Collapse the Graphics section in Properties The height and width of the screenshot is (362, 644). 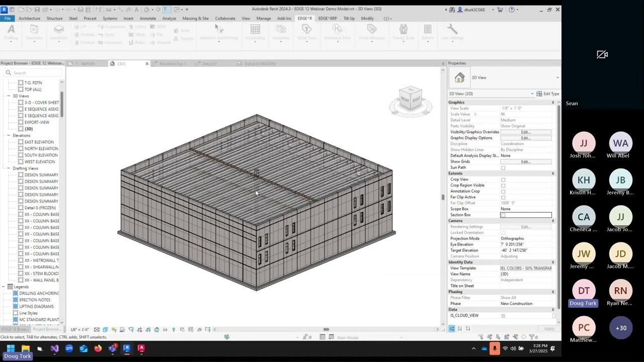(552, 103)
